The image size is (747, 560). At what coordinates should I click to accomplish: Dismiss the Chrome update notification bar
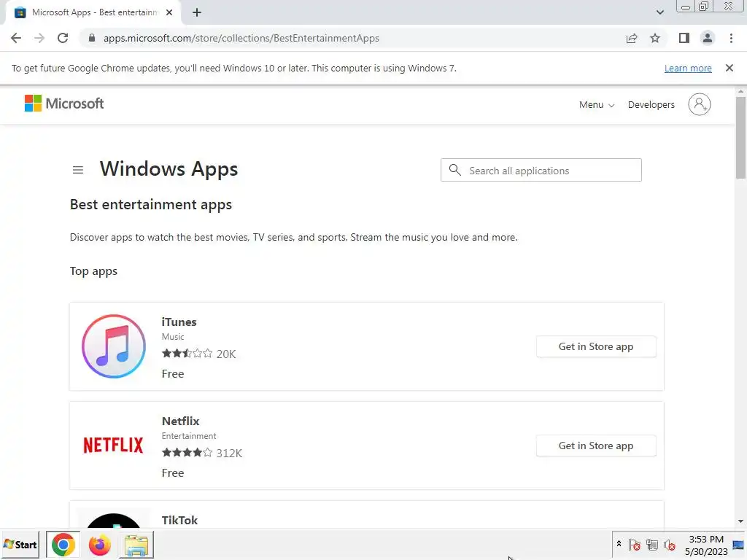click(x=729, y=68)
